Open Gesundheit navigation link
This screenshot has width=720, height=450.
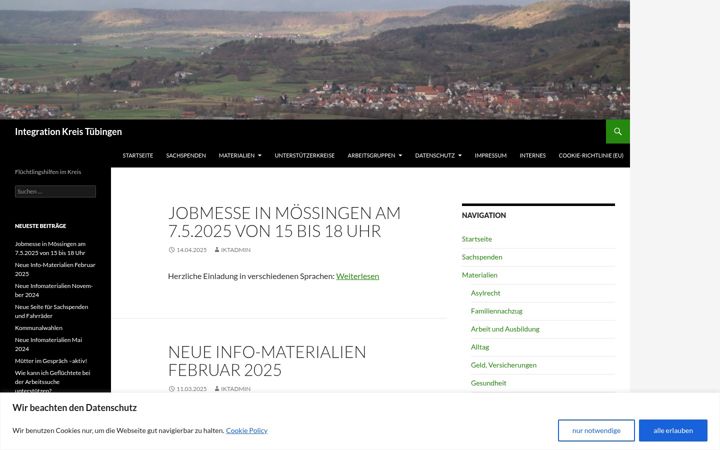pos(489,383)
